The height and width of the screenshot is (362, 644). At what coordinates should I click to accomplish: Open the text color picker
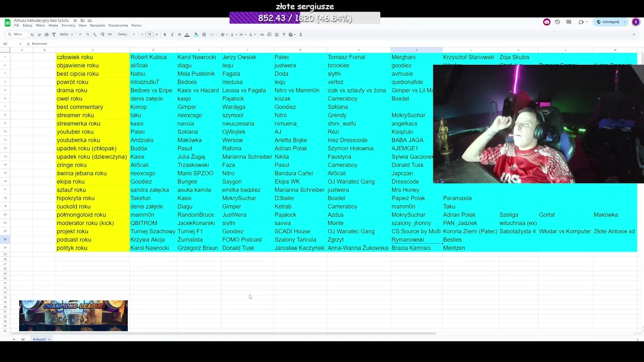tap(187, 35)
